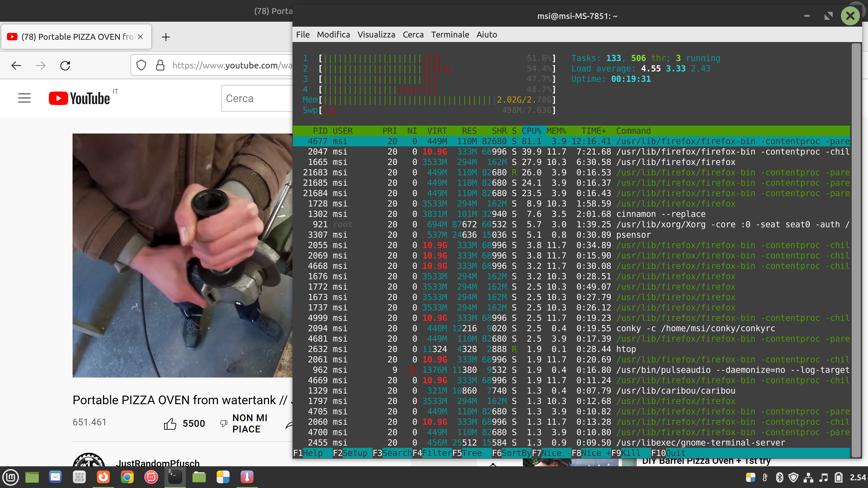The height and width of the screenshot is (488, 868).
Task: Open the Terminale menu
Action: [450, 35]
